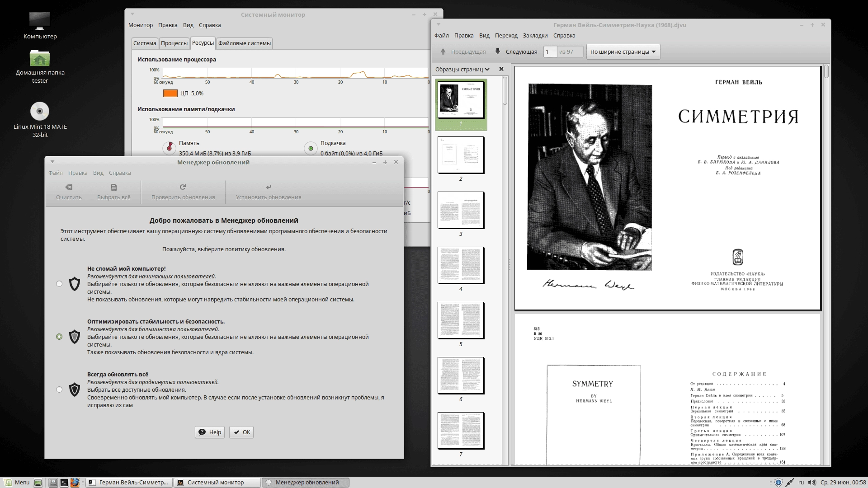Expand the 'Образцы страниц' sidebar selector
Image resolution: width=868 pixels, height=488 pixels.
[x=462, y=69]
